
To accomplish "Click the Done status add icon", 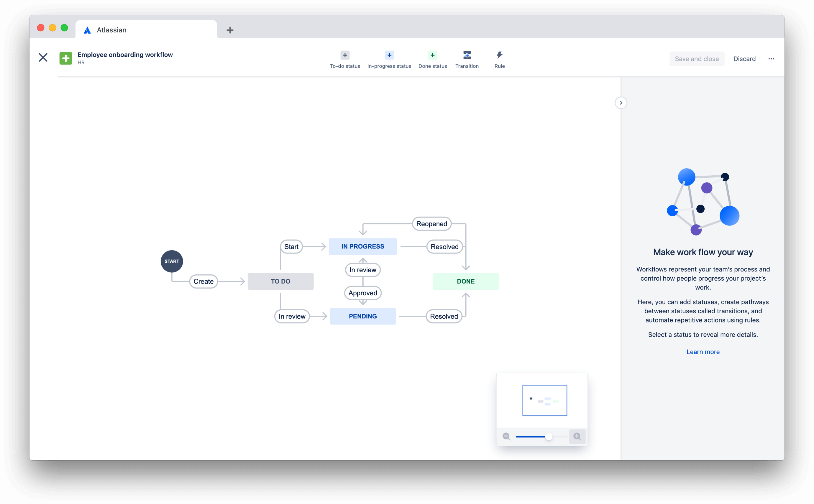I will pos(433,55).
